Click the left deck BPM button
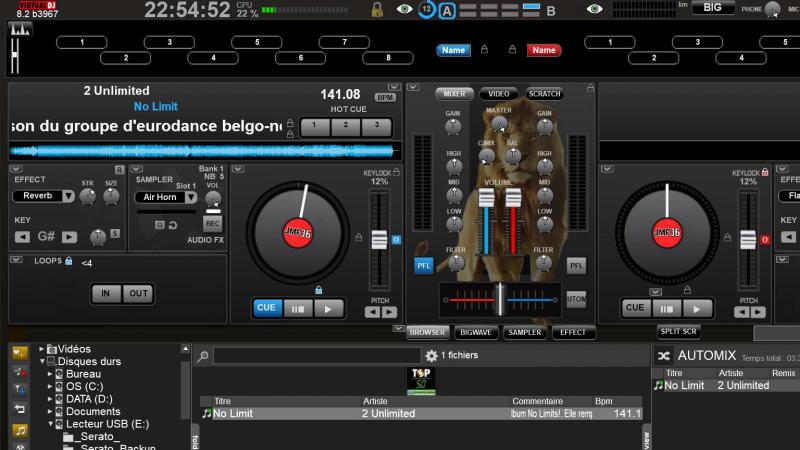The width and height of the screenshot is (800, 450). (385, 97)
